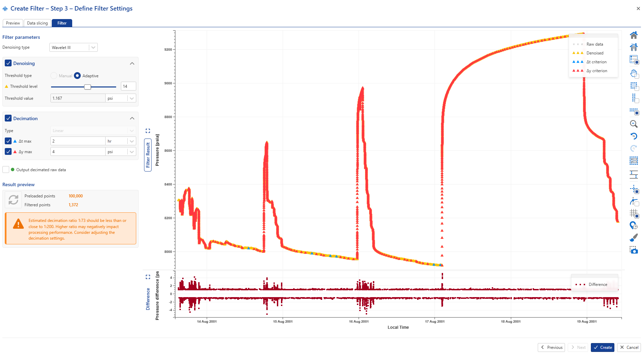The image size is (644, 356).
Task: Click the refresh result preview icon
Action: (14, 200)
